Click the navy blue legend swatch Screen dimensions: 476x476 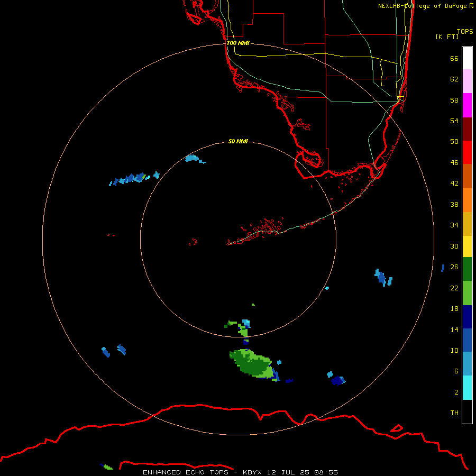click(x=467, y=317)
